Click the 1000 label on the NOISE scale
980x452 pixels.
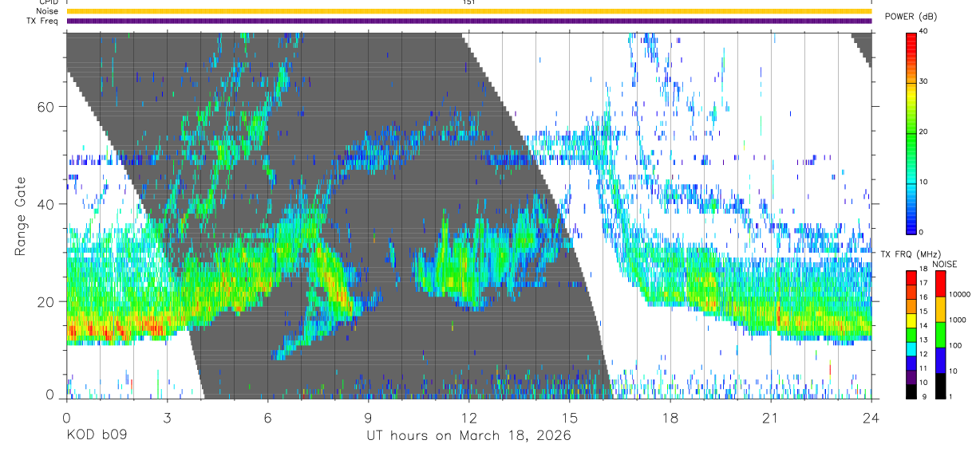coord(958,320)
